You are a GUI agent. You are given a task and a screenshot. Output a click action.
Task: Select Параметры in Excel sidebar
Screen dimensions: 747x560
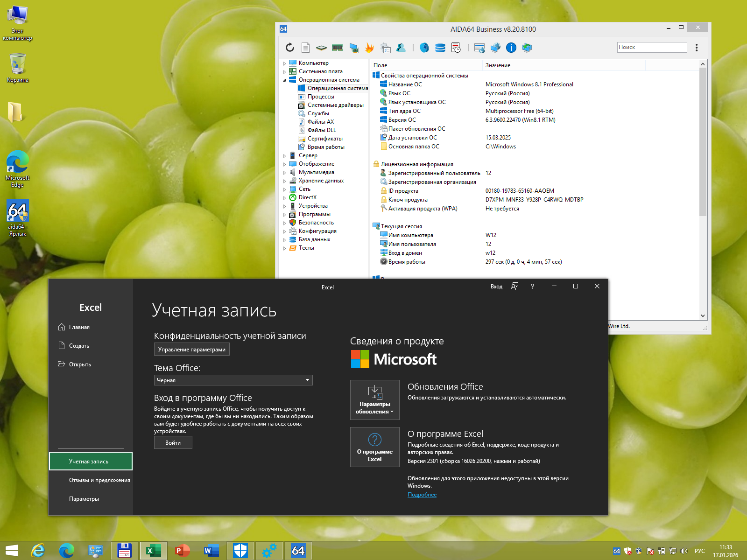[x=84, y=499]
